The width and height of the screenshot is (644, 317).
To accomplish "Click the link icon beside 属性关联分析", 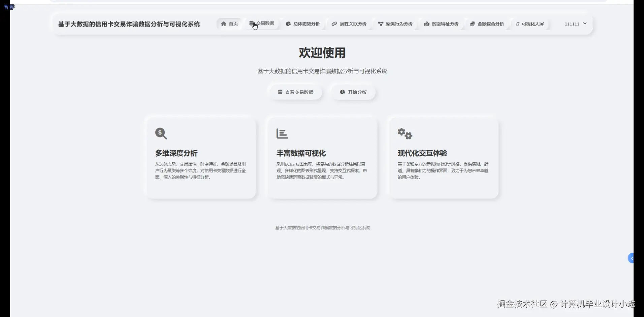I will coord(334,24).
